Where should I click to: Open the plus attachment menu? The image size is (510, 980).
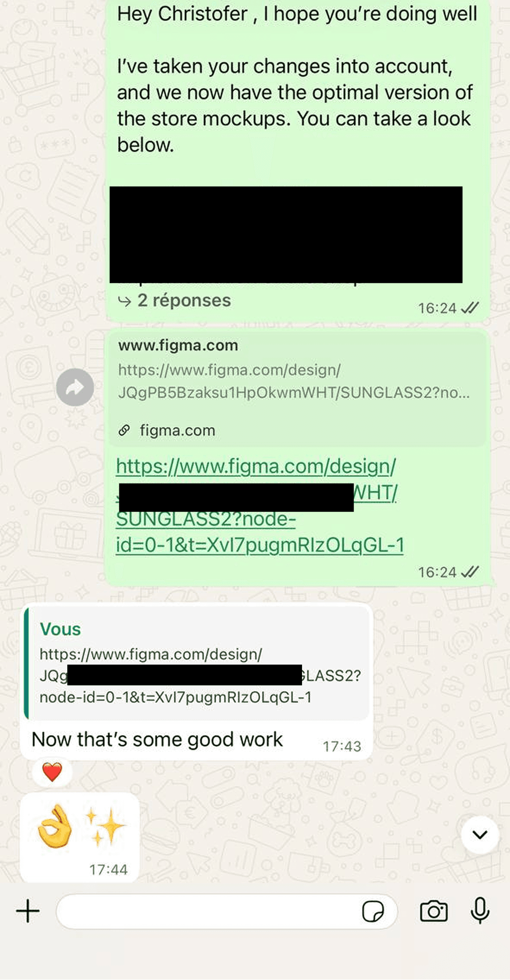pos(28,911)
